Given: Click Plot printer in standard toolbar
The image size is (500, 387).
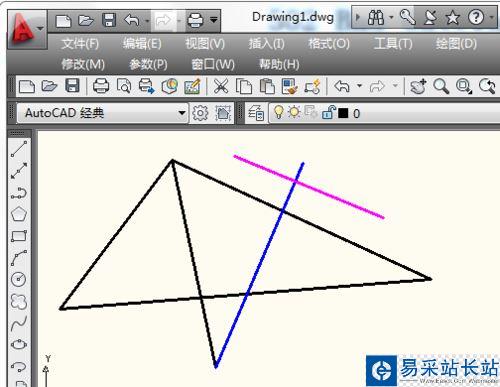Looking at the screenshot, I should (101, 86).
